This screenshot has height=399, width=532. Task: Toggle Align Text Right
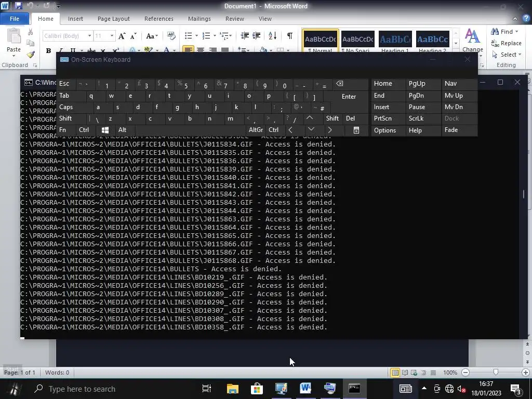pos(212,50)
